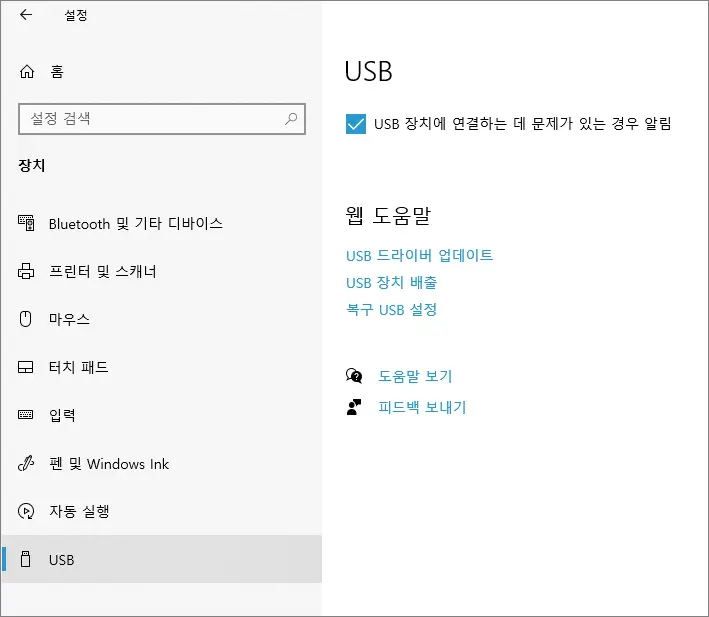Screen dimensions: 709x617
Task: Click the 복구 USB 설정 link
Action: coord(391,310)
